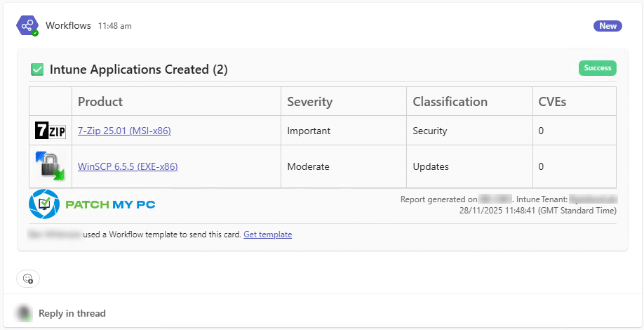Click the Patch My PC logo
Image resolution: width=644 pixels, height=330 pixels.
(x=92, y=204)
